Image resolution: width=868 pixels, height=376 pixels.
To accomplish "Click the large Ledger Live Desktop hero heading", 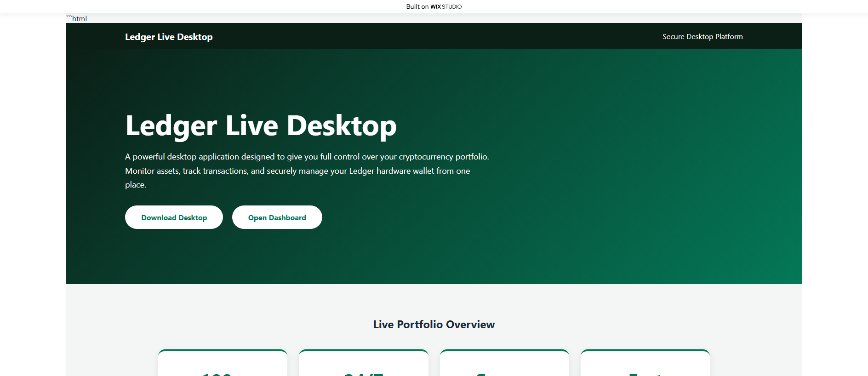I will 261,126.
